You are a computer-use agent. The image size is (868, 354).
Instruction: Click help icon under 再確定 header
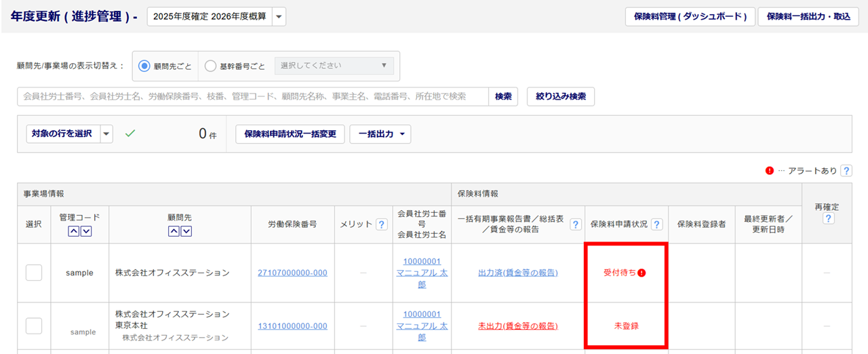828,218
